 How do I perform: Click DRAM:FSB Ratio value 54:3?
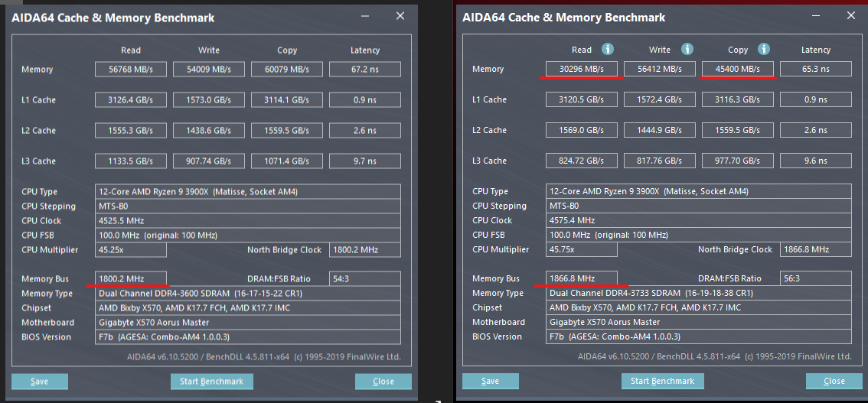coord(365,278)
